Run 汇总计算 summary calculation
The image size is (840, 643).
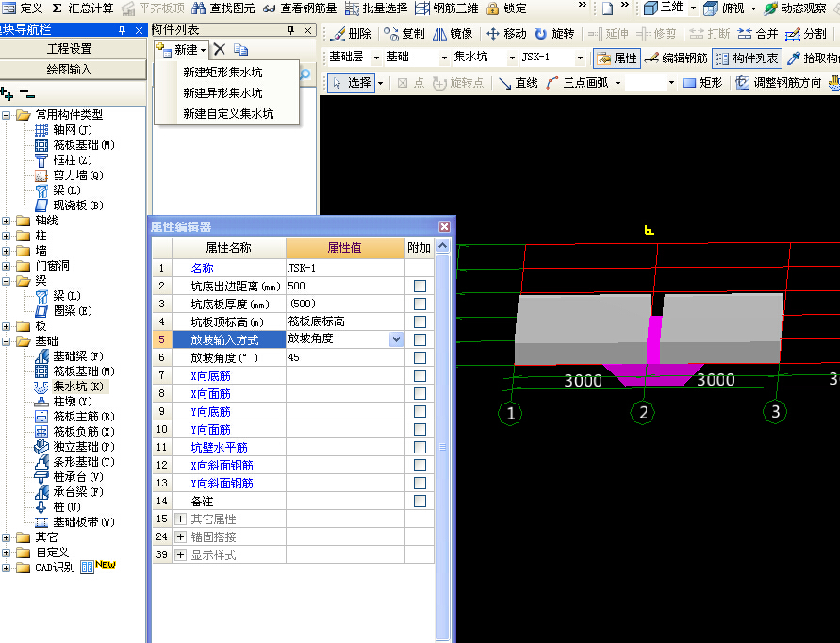click(83, 8)
